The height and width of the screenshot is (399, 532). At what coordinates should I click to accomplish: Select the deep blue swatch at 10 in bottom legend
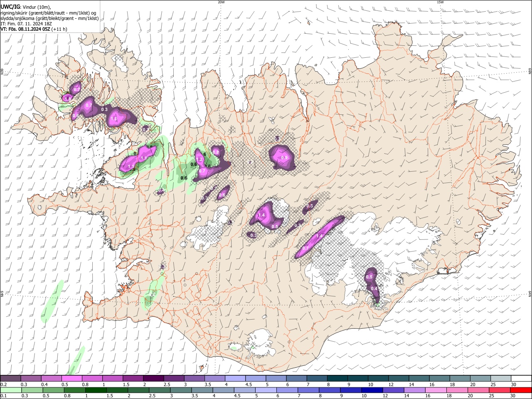coord(372,390)
